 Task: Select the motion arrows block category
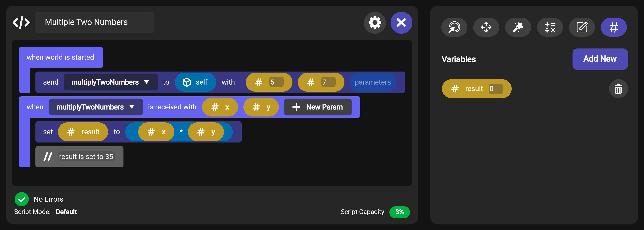tap(486, 27)
